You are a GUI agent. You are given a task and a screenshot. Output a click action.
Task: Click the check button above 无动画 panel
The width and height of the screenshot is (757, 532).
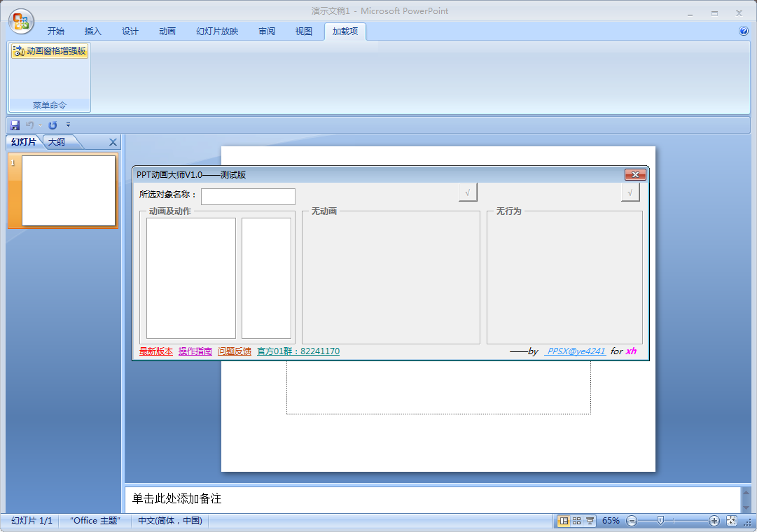(x=468, y=192)
